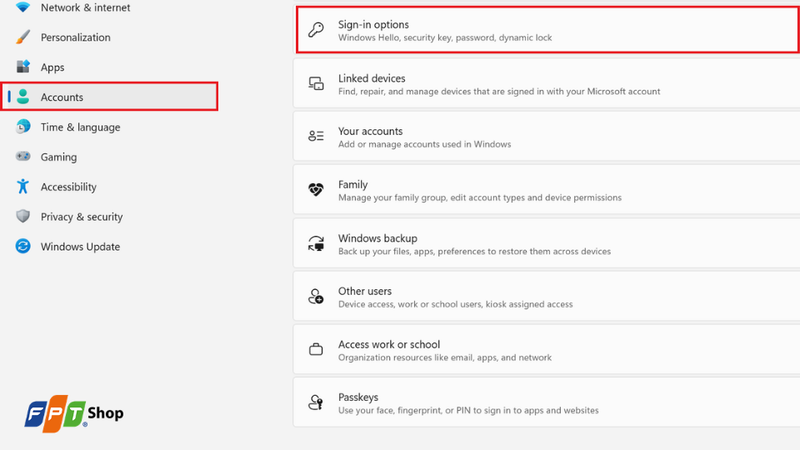This screenshot has width=800, height=450.
Task: Click the Your accounts list icon
Action: click(x=316, y=136)
